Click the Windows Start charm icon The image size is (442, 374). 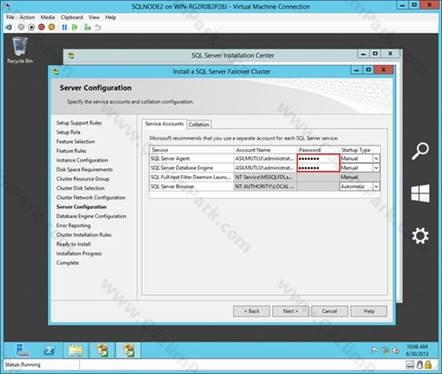coord(420,193)
